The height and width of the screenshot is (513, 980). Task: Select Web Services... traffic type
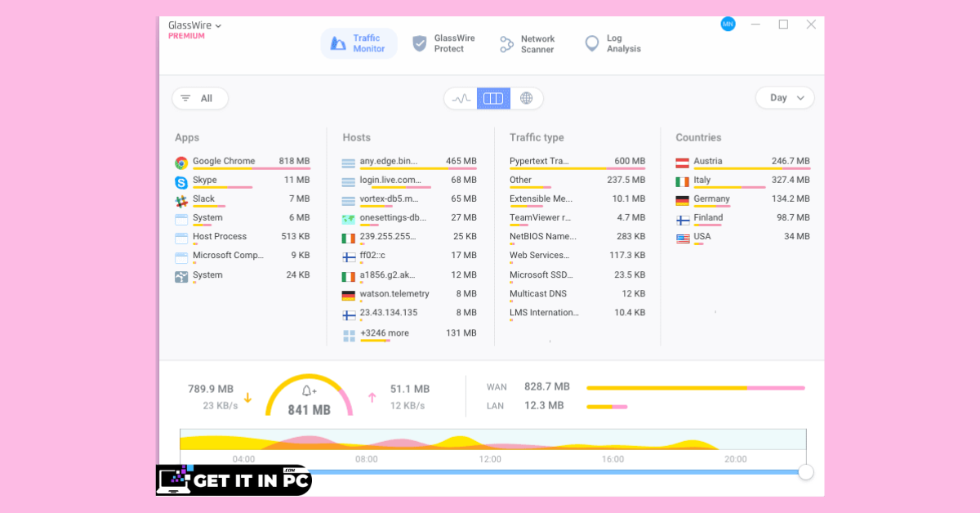[577, 256]
